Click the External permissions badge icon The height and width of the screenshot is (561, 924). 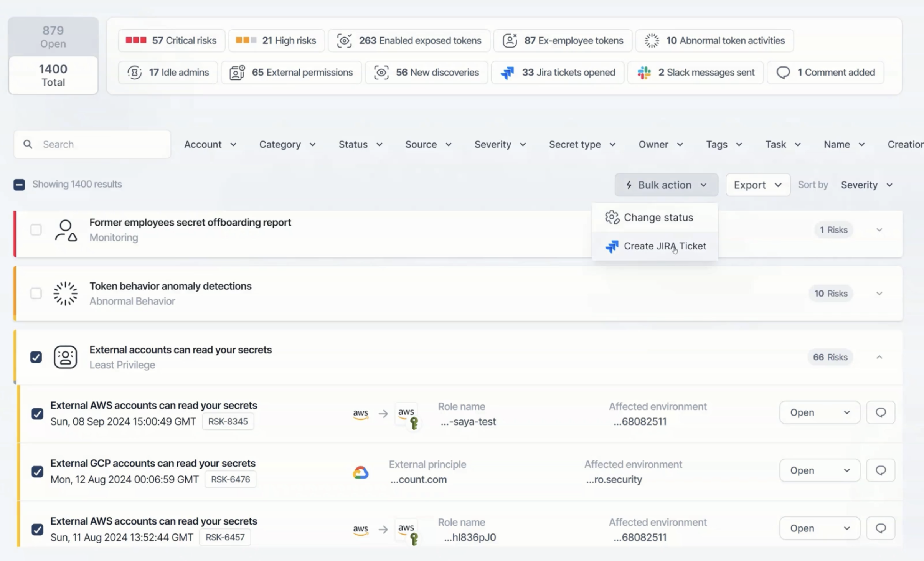coord(237,73)
